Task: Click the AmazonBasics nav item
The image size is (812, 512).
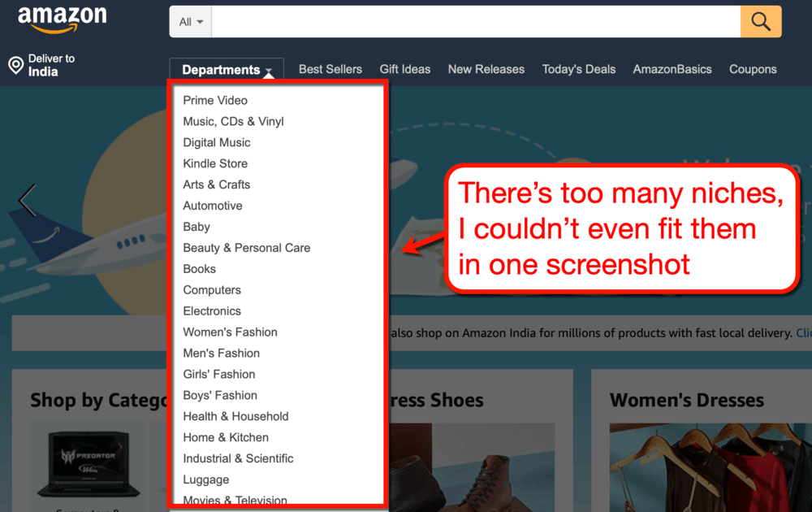Action: tap(672, 69)
